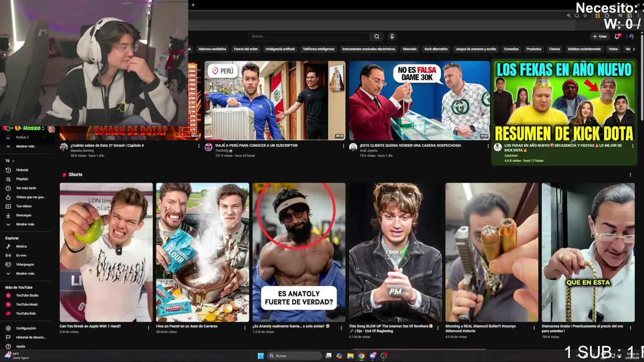
Task: Open options for Pastel en Auto short
Action: [245, 328]
